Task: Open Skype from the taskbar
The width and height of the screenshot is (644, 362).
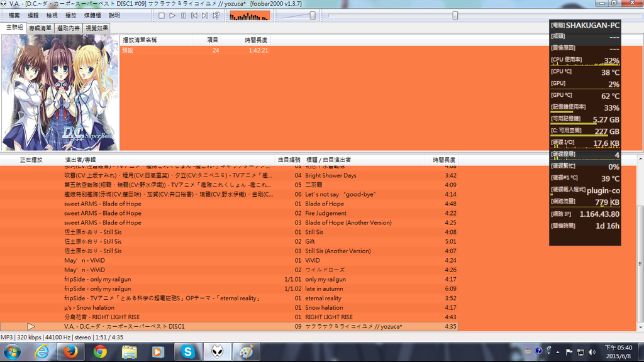Action: pos(187,352)
